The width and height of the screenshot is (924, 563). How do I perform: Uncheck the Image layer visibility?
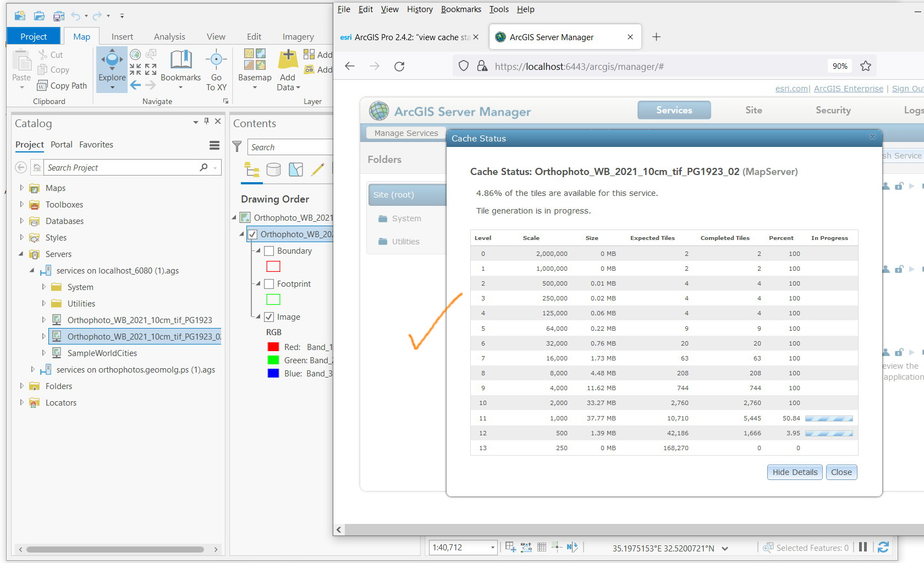click(x=269, y=316)
